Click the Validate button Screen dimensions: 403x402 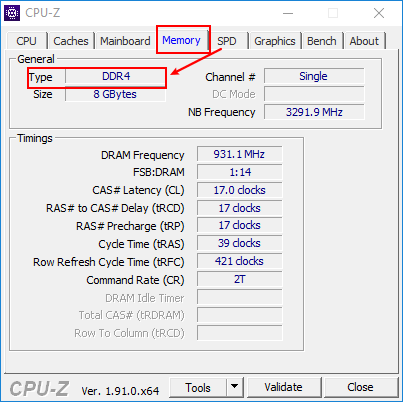(284, 387)
